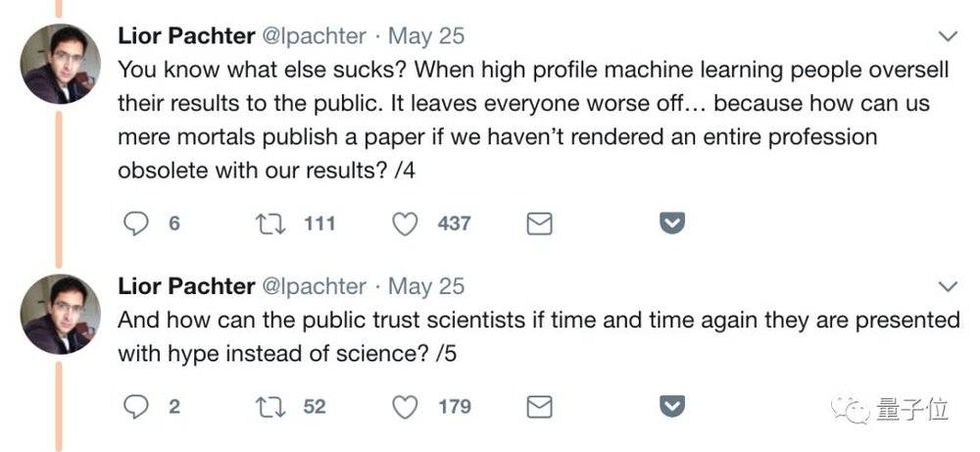The width and height of the screenshot is (980, 452).
Task: Expand the options chevron on the /5 tweet
Action: [948, 286]
